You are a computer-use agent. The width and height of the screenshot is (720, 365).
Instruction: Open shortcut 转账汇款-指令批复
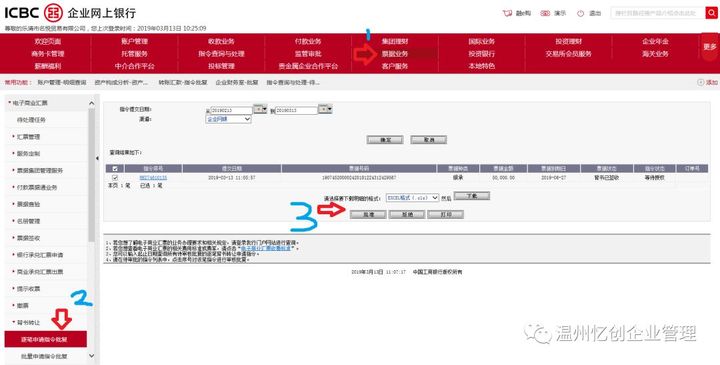point(183,83)
